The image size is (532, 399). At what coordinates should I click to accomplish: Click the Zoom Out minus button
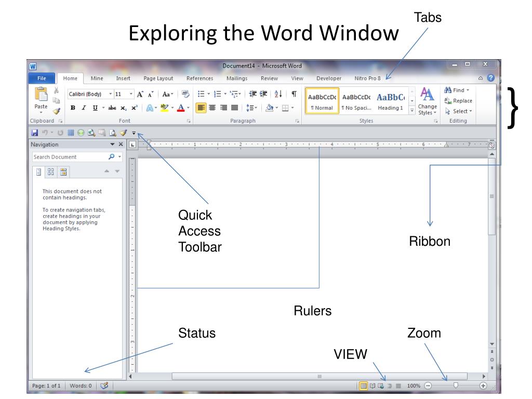coord(428,386)
